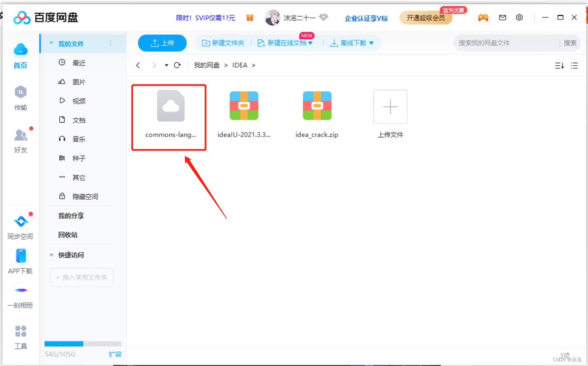Open 新建在线文档 dropdown
This screenshot has width=588, height=366.
285,43
